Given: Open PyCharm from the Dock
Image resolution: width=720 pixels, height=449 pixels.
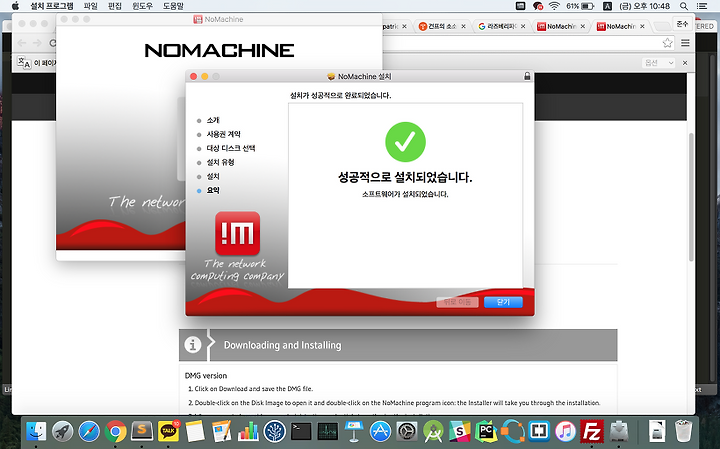Looking at the screenshot, I should point(486,432).
